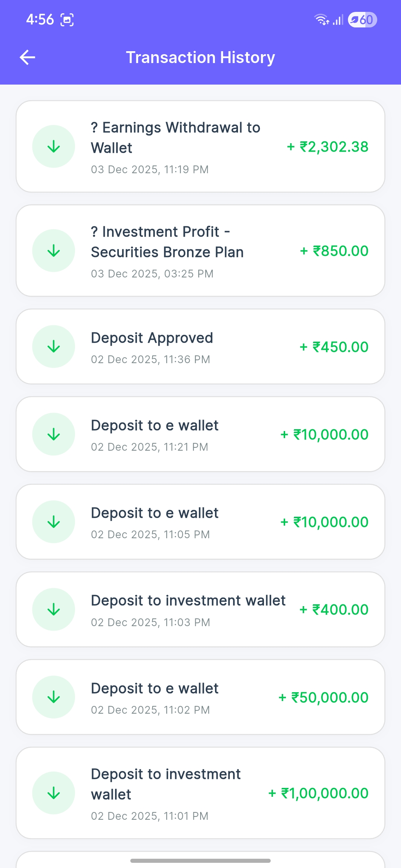Select the Deposit Approved entry title
401x868 pixels.
152,338
